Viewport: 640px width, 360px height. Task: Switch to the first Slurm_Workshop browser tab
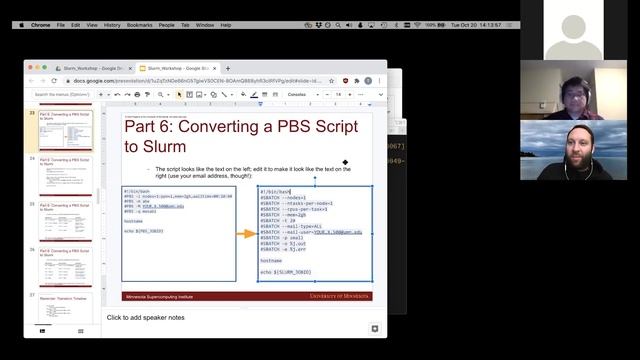click(93, 69)
